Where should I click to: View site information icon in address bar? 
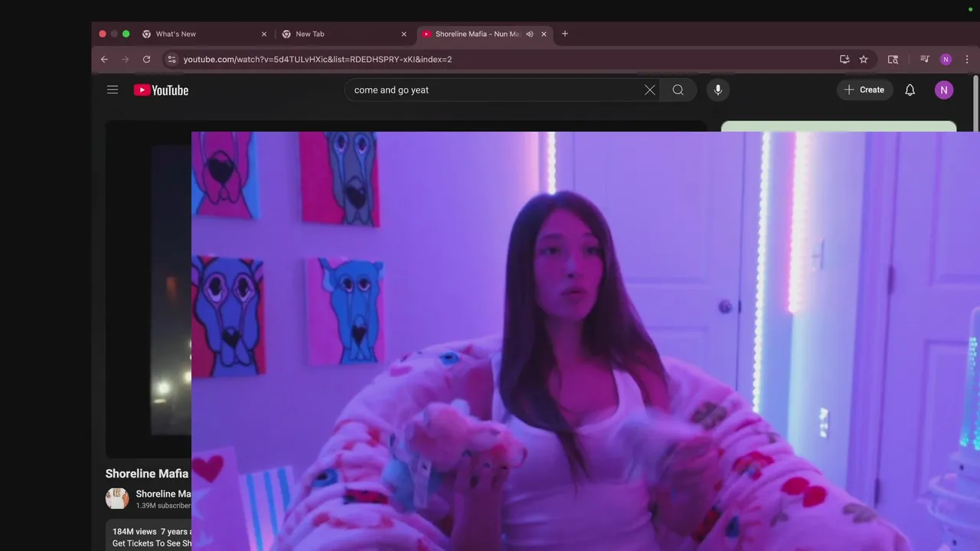coord(171,59)
